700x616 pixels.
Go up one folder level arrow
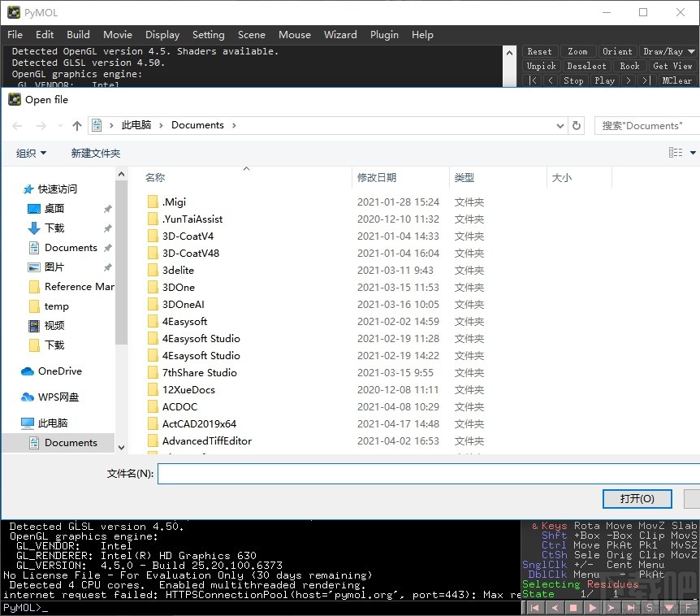[x=77, y=126]
